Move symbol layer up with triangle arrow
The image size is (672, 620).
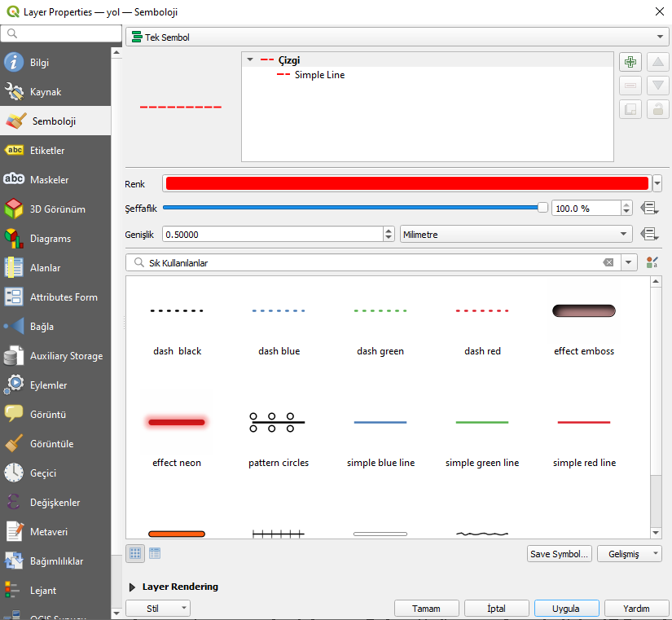[658, 62]
